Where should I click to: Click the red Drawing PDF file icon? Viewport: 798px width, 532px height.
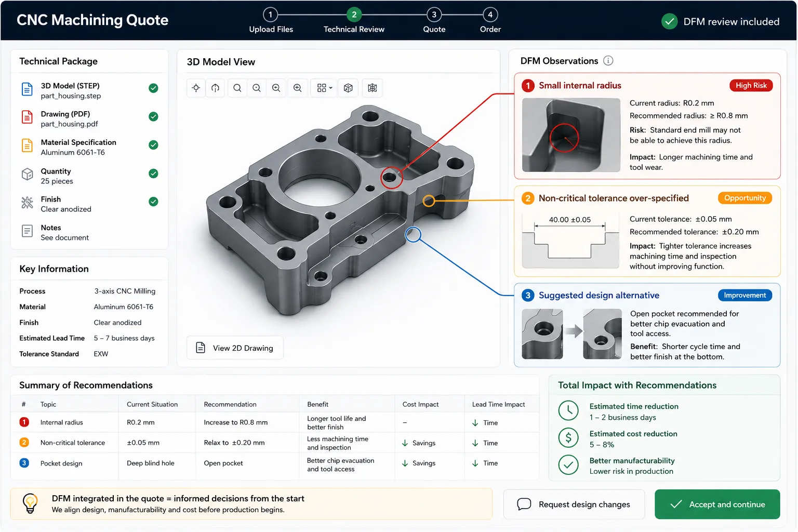click(27, 117)
